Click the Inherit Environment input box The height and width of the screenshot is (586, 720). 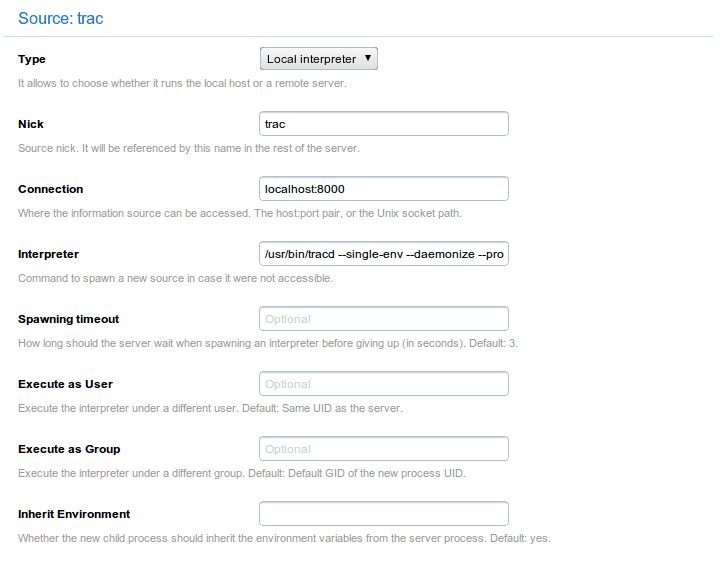pyautogui.click(x=383, y=514)
